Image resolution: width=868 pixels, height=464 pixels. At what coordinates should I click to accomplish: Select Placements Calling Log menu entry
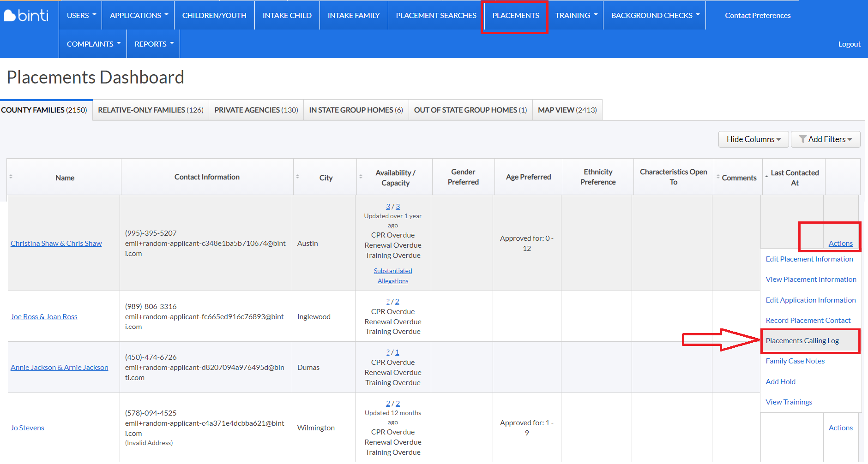click(802, 341)
